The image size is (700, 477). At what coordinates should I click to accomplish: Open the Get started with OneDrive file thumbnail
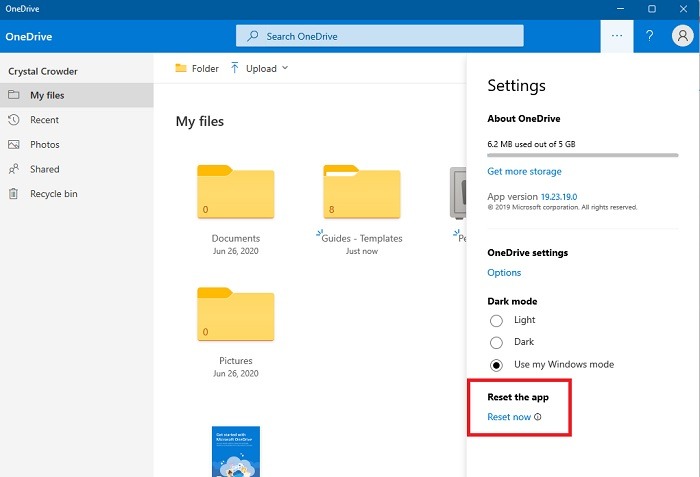236,451
